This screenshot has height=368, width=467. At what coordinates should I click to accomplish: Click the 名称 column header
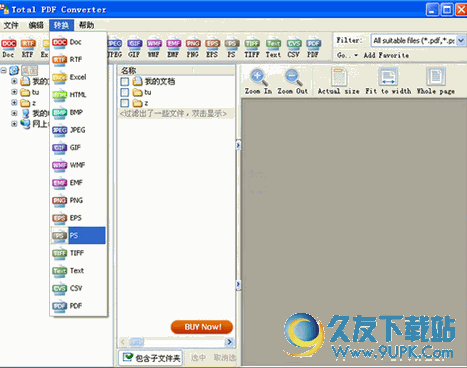(x=155, y=70)
